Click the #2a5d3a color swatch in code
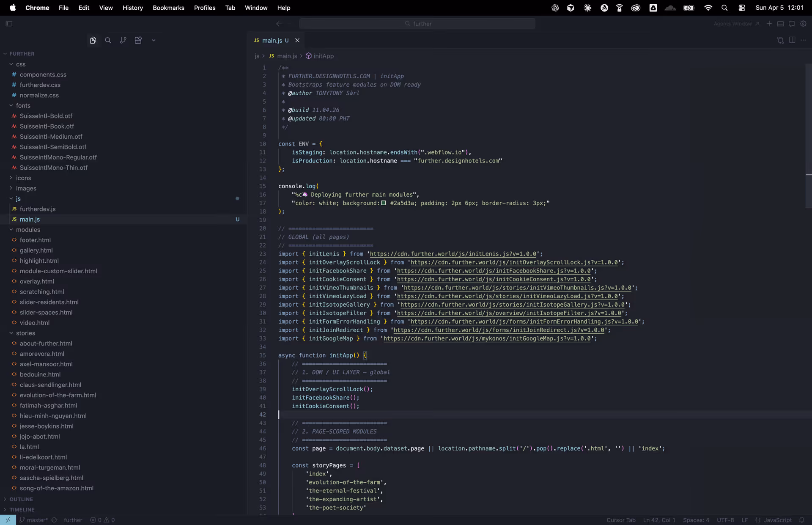Screen dimensions: 812x525 coord(383,203)
